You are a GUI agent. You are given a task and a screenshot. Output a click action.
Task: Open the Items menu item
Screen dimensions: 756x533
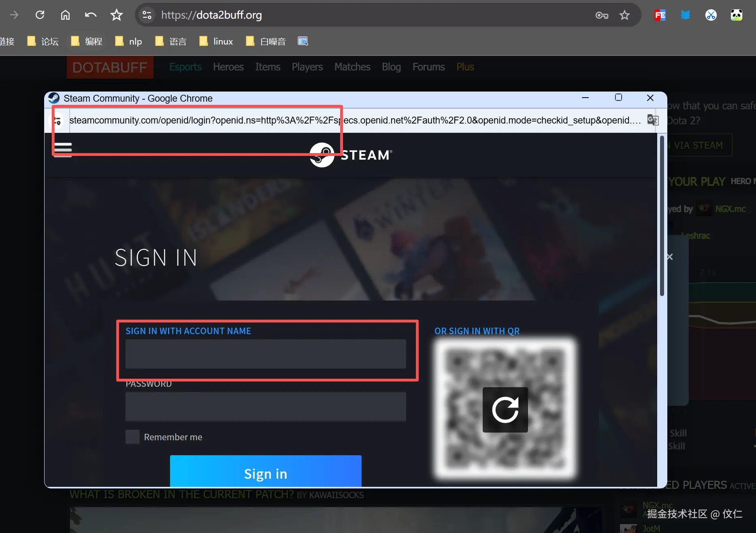pyautogui.click(x=268, y=67)
